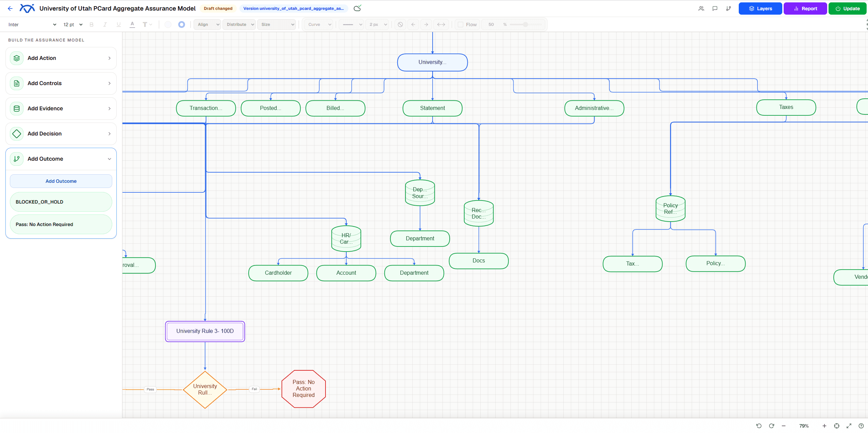Select the University Rule 3- 100D node
Screen dimensions: 868x433
(x=205, y=331)
